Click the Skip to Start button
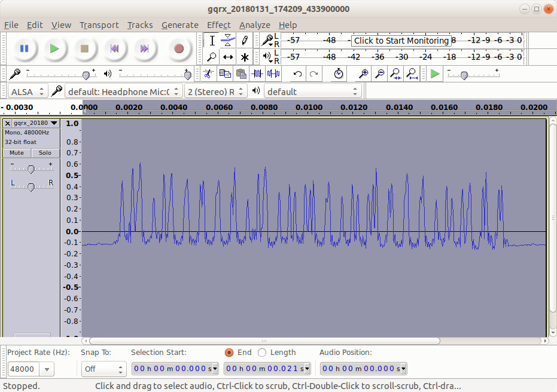The image size is (557, 392). click(x=114, y=48)
